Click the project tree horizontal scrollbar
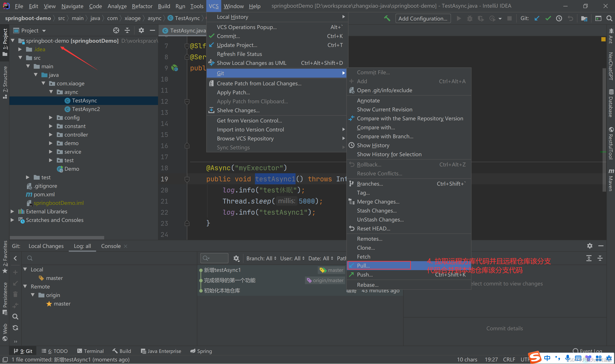This screenshot has width=615, height=364. (57, 237)
